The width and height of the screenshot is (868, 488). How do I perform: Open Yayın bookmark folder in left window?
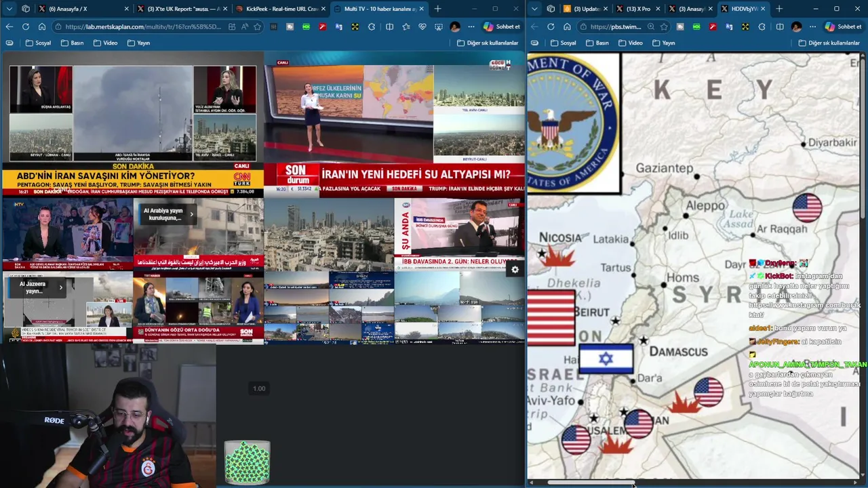pos(138,43)
